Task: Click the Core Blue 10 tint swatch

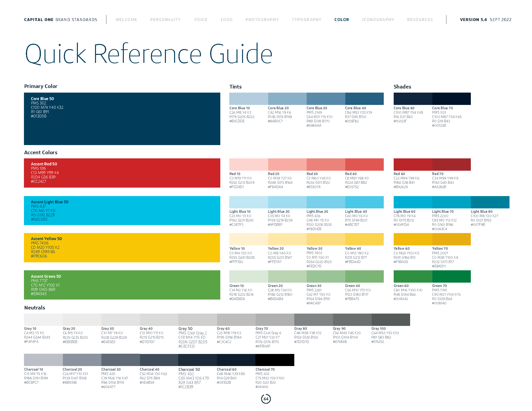Action: point(248,99)
